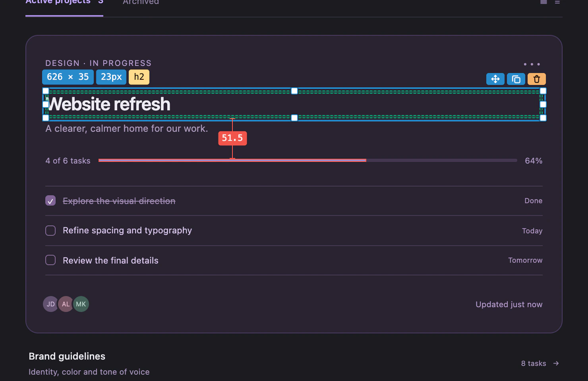Click the 'DESIGN · IN PROGRESS' label

pyautogui.click(x=99, y=63)
